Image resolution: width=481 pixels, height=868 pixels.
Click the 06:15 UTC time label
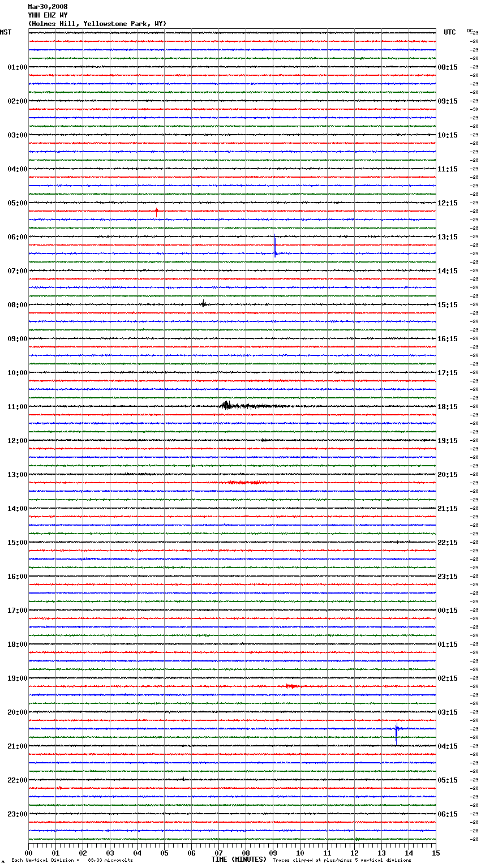448,814
